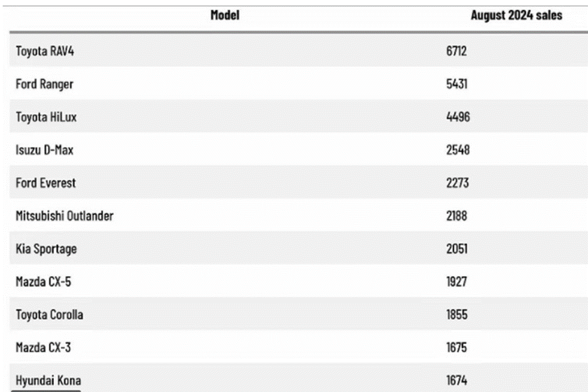Click the Ford Ranger row label
This screenshot has width=588, height=392.
point(44,84)
